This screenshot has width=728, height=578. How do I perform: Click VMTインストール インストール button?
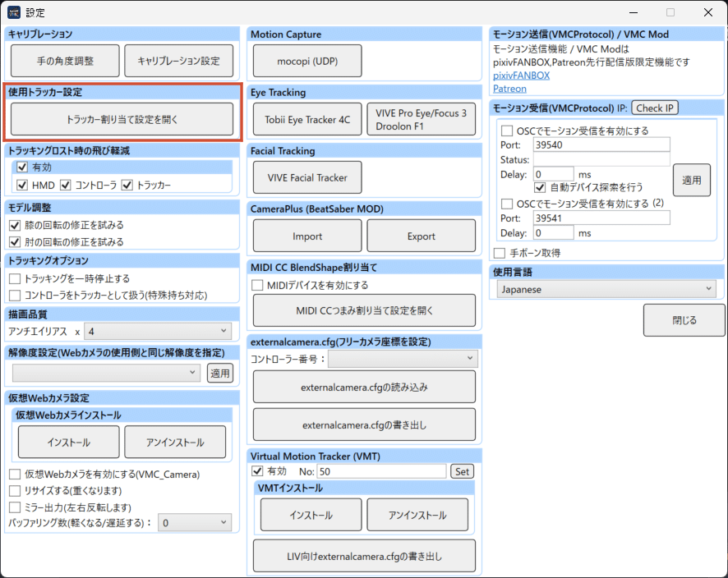(311, 515)
